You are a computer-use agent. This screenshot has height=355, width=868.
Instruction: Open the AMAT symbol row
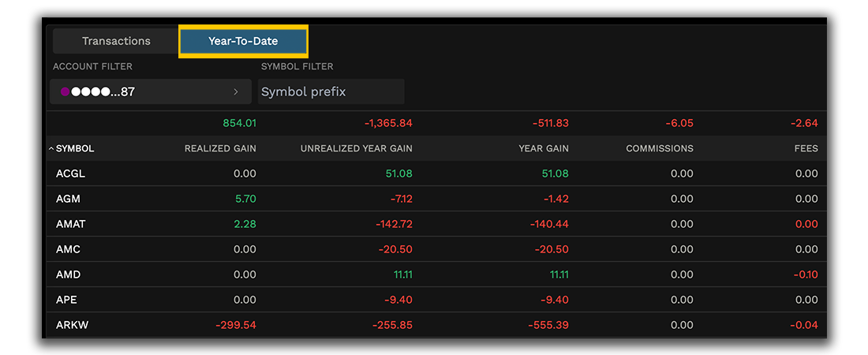click(x=70, y=224)
